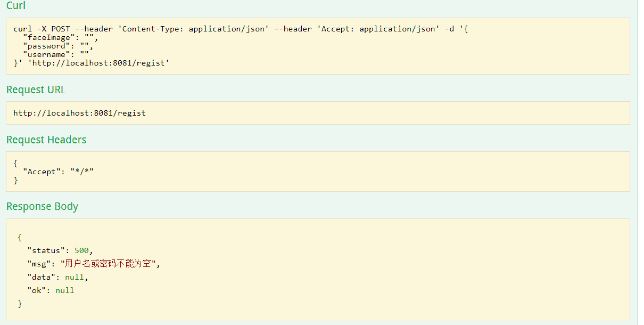Viewport: 644px width, 325px height.
Task: Click the Curl section heading
Action: 16,6
